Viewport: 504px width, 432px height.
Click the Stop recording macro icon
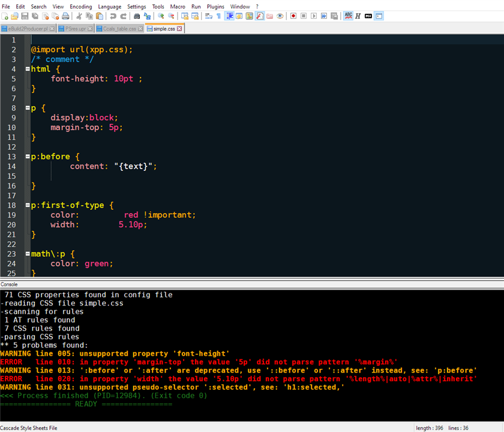304,16
